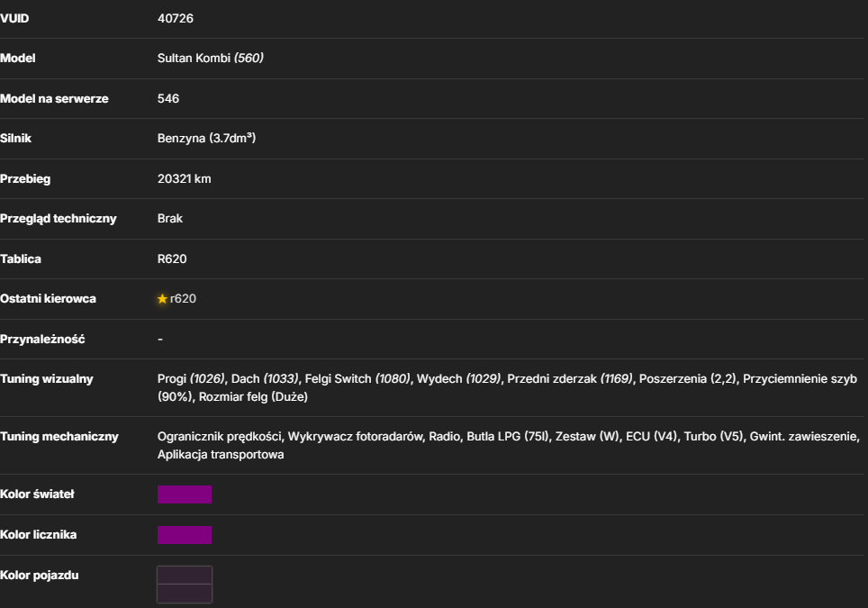Click the Benzyna (3.7dm³) engine value
868x608 pixels.
coord(206,139)
